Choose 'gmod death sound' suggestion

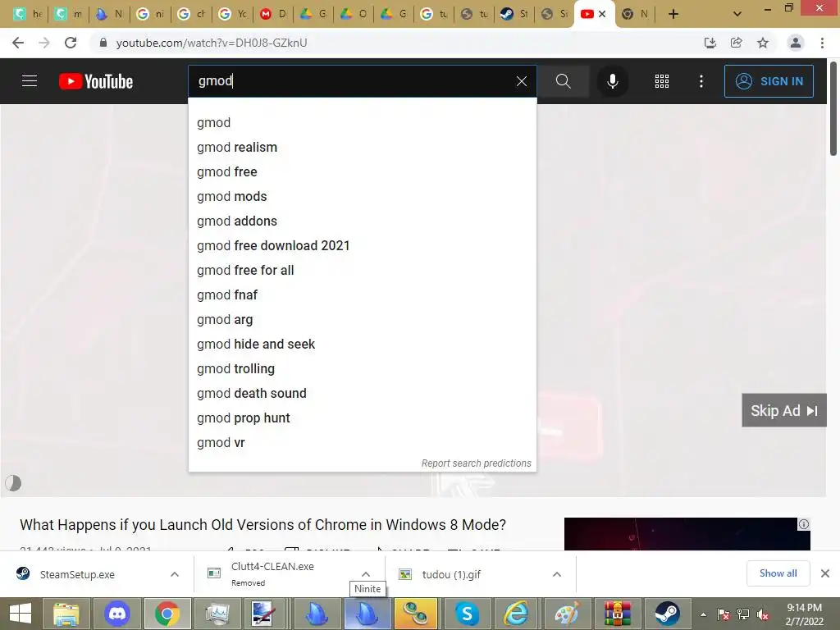[362, 394]
